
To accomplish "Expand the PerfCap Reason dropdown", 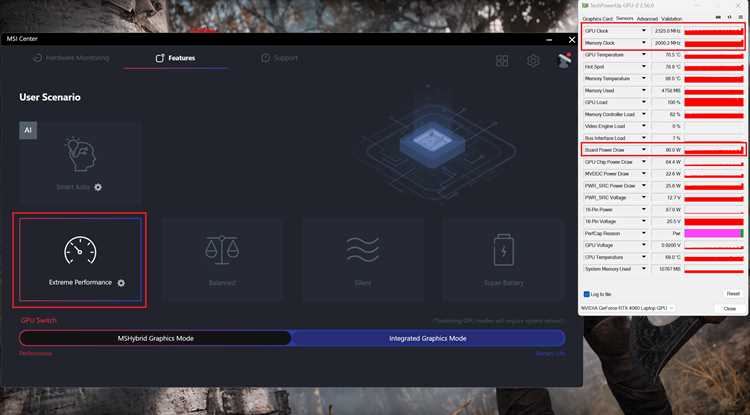I will click(644, 233).
